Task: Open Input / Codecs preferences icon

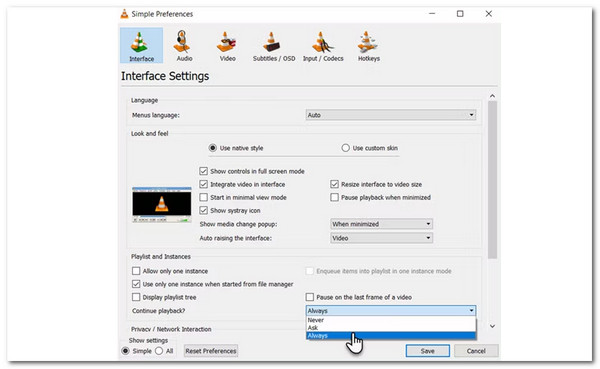Action: point(323,46)
